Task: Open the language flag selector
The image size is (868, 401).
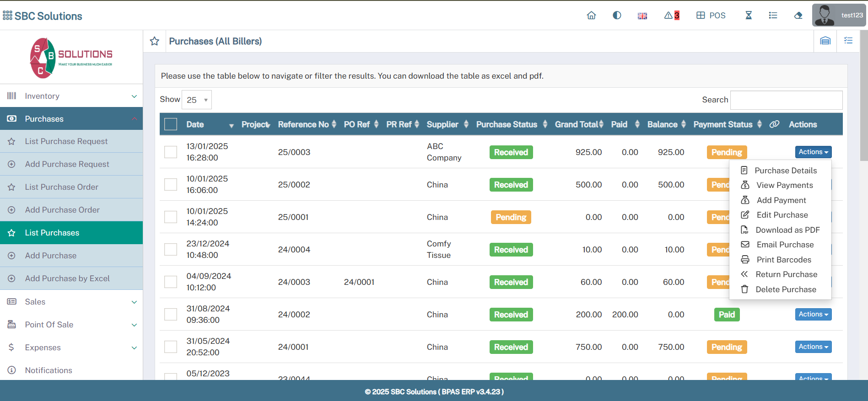Action: click(x=642, y=16)
